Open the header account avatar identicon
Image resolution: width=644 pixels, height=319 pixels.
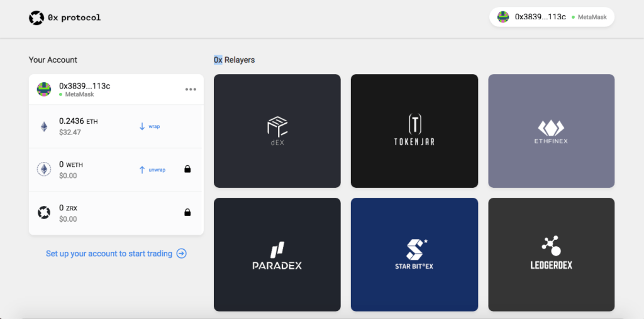(503, 17)
